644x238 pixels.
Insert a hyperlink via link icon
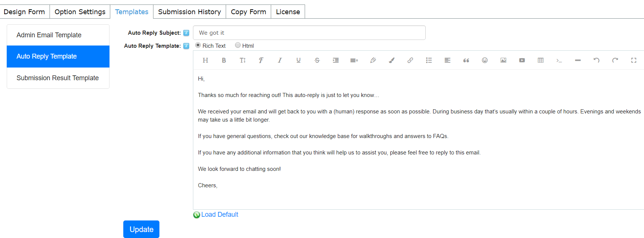pos(410,60)
